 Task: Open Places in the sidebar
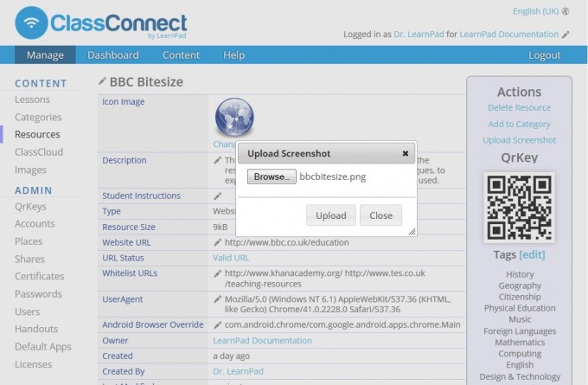coord(29,241)
